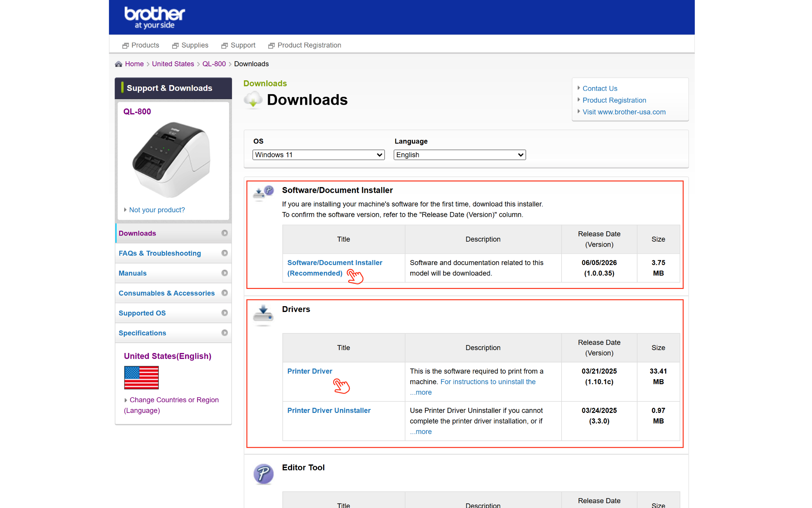
Task: Click the Software/Document Installer section icon
Action: [263, 193]
